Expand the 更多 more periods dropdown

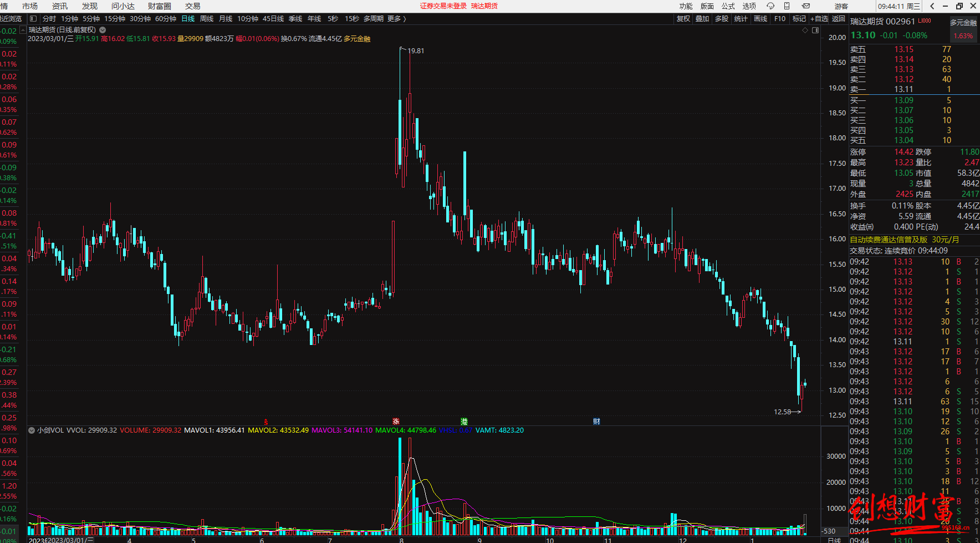[x=397, y=19]
